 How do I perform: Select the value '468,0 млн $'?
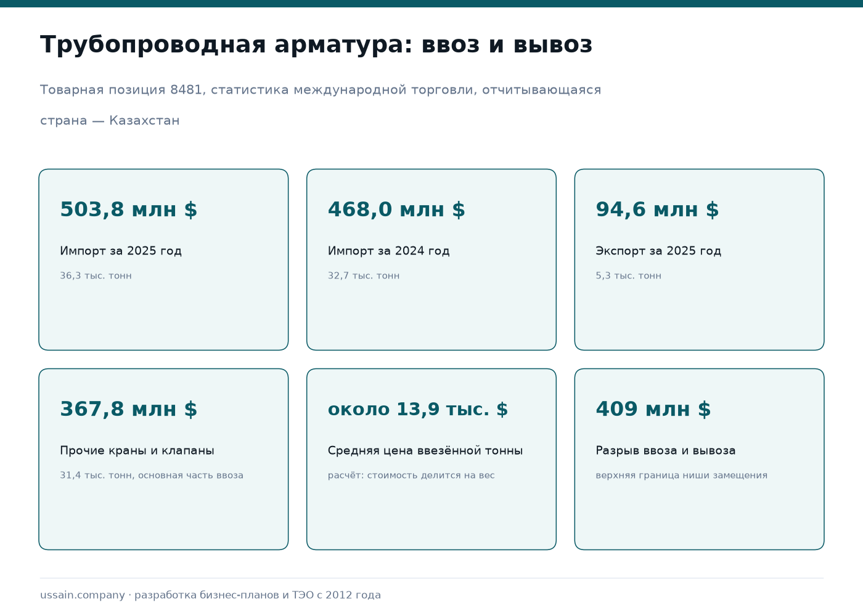point(396,209)
